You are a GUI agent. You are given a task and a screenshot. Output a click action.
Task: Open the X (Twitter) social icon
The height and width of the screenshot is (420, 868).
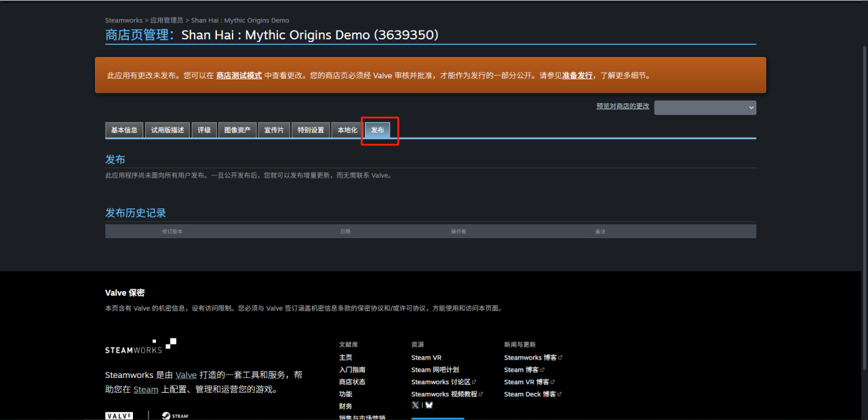pyautogui.click(x=415, y=405)
